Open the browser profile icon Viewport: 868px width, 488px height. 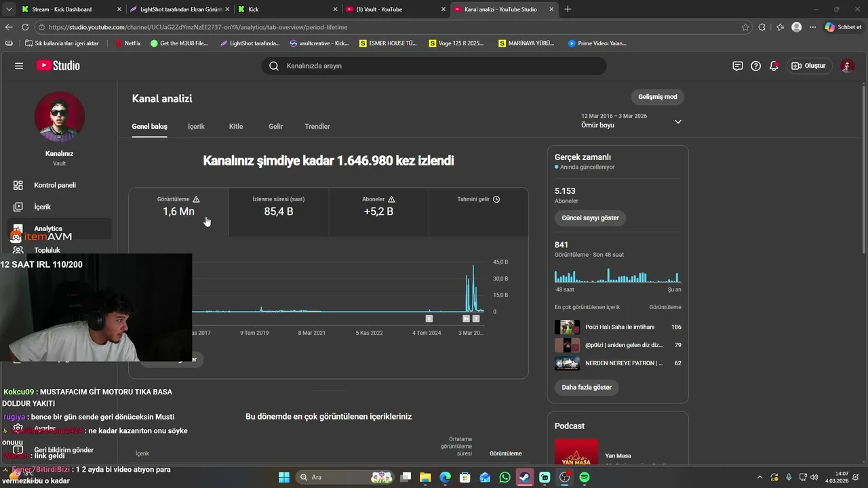[x=796, y=27]
